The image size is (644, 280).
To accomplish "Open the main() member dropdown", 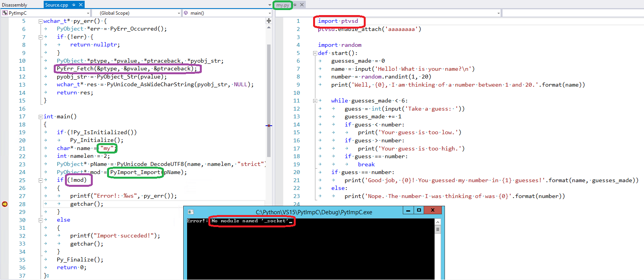I will click(269, 13).
